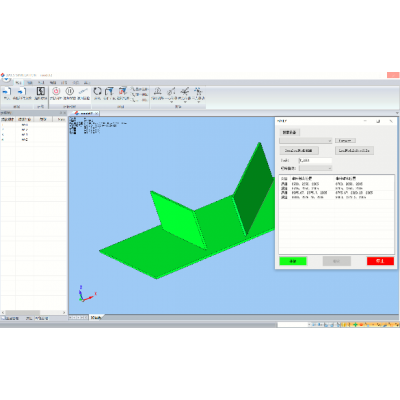Click the green plus icon in status bar

356,324
